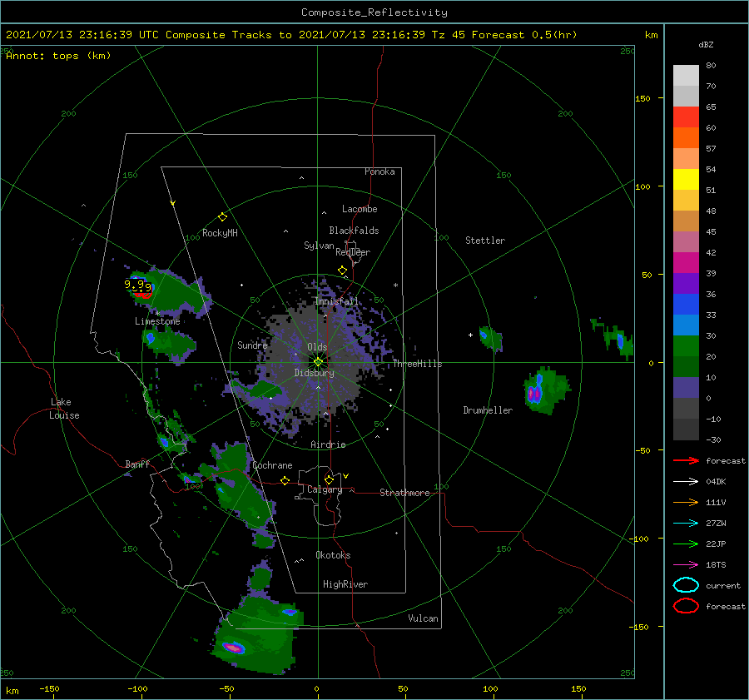The height and width of the screenshot is (700, 749).
Task: Click the yellow diamond marker inside Calgary
Action: (x=329, y=479)
